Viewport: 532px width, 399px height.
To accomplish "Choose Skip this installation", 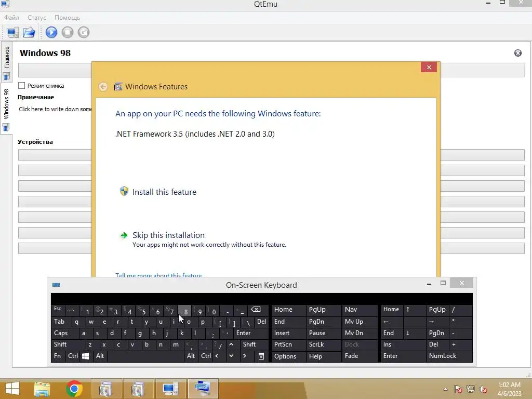I will pos(168,235).
